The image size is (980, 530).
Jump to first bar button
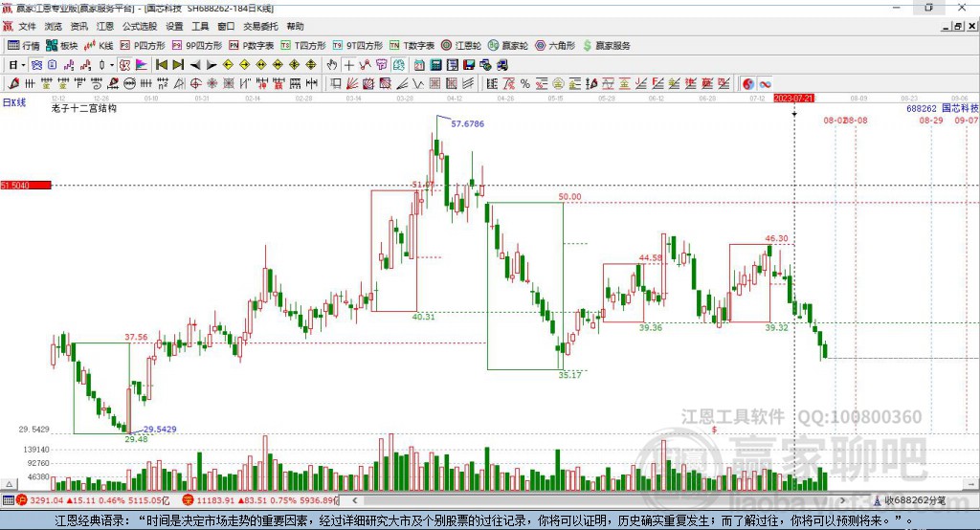[161, 65]
